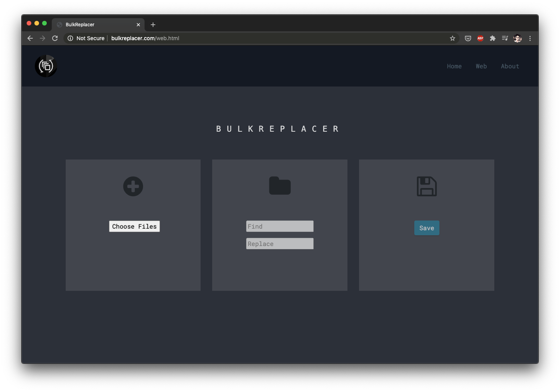This screenshot has height=392, width=560.
Task: Open a new tab with plus button
Action: (x=153, y=25)
